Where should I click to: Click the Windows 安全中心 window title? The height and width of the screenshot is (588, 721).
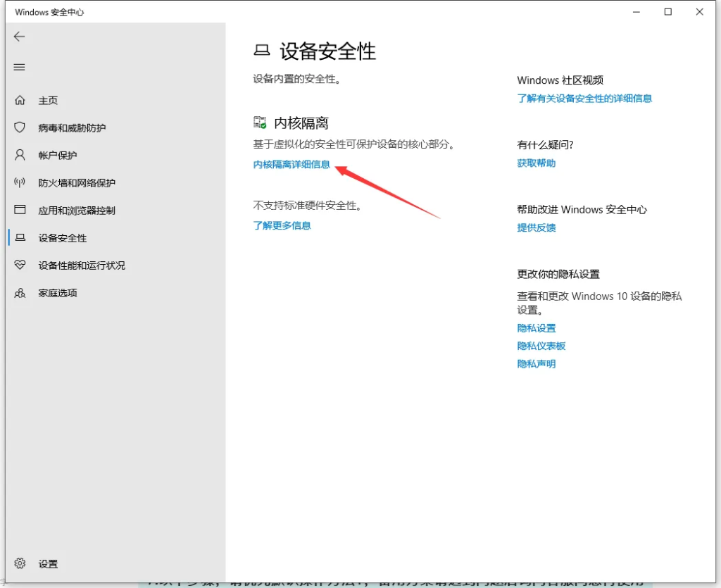click(49, 12)
